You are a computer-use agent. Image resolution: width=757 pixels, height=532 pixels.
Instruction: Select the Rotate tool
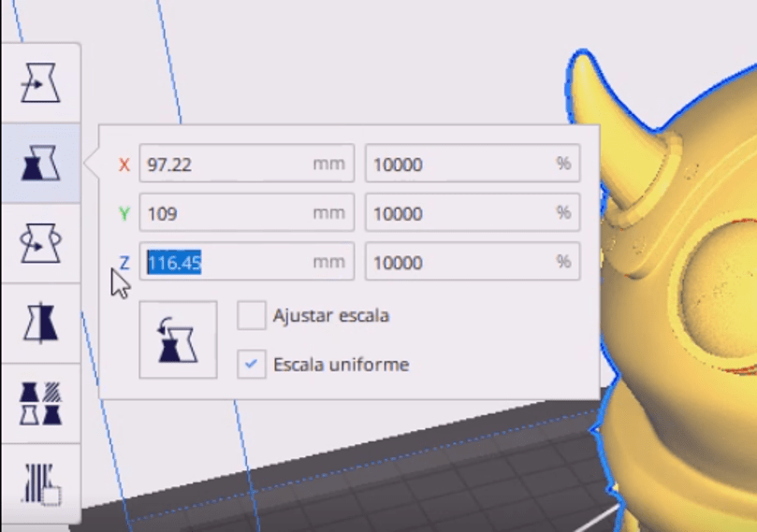pyautogui.click(x=40, y=242)
